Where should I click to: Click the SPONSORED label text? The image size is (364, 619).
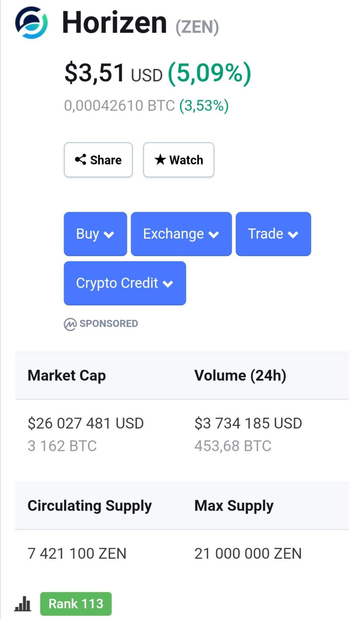(x=109, y=323)
